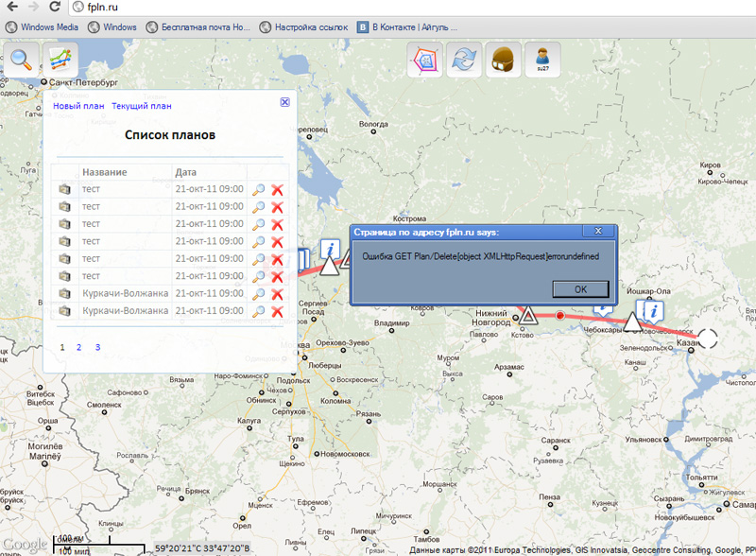
Task: Close the Список планов panel
Action: [x=284, y=102]
